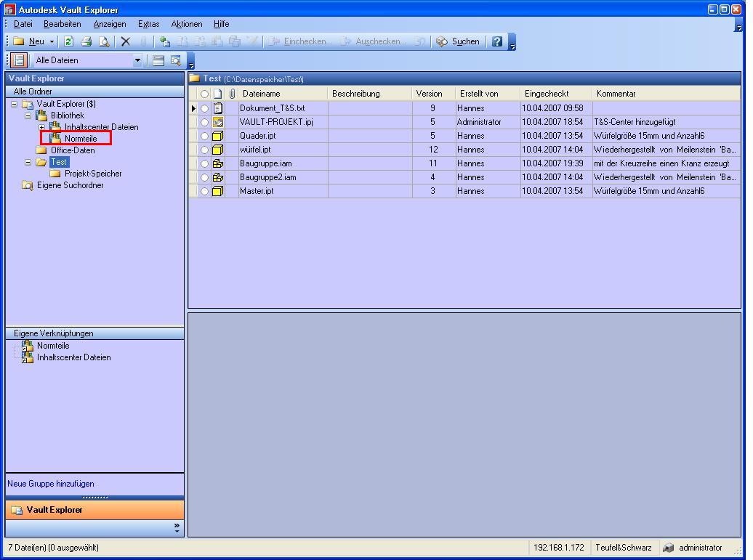Image resolution: width=753 pixels, height=560 pixels.
Task: Click the project icon of VAULT-PROJEKT.ipj
Action: (x=218, y=122)
